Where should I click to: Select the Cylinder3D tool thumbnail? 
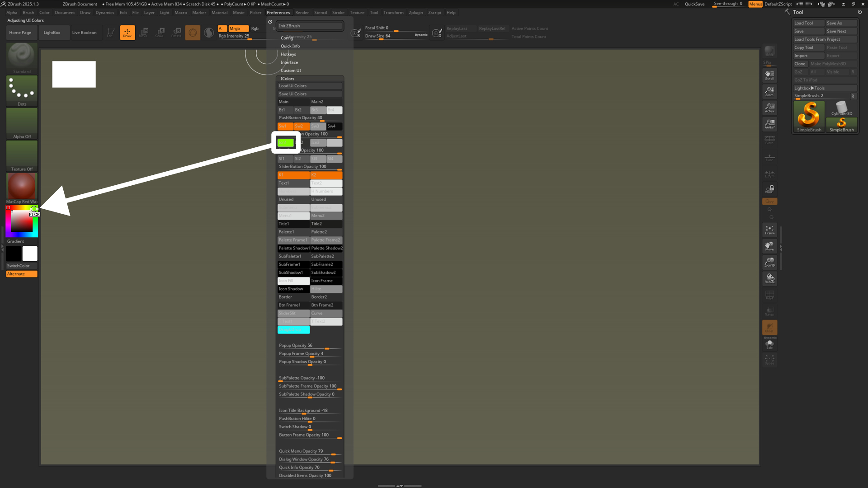tap(841, 108)
